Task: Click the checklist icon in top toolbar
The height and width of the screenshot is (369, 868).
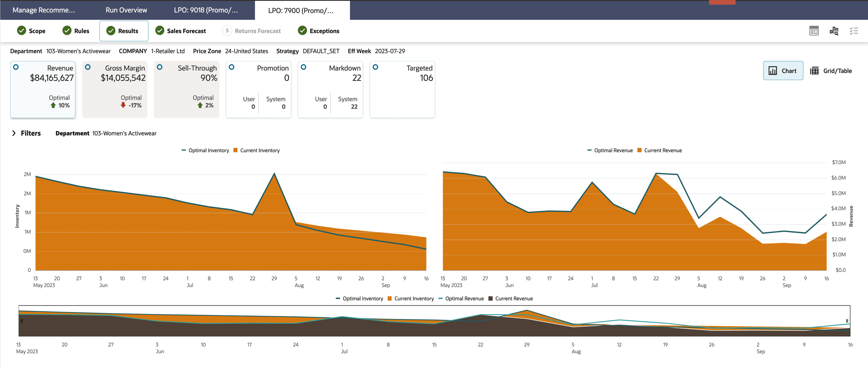Action: coord(853,31)
